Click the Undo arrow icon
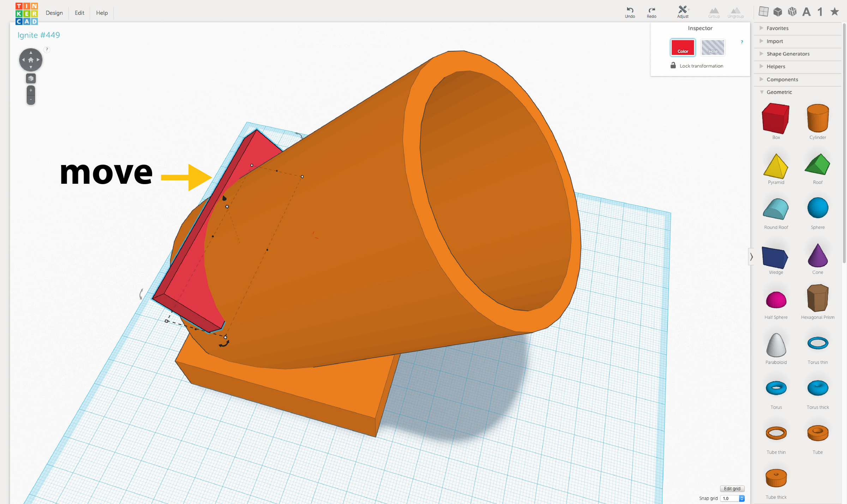Image resolution: width=847 pixels, height=504 pixels. [630, 10]
